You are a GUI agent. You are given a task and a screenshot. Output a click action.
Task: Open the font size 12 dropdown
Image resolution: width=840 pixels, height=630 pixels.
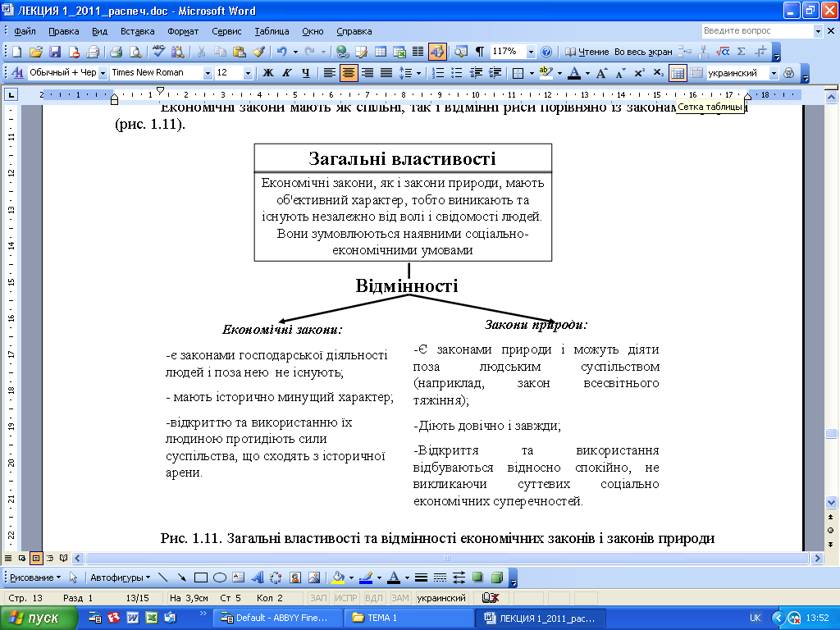coord(248,73)
